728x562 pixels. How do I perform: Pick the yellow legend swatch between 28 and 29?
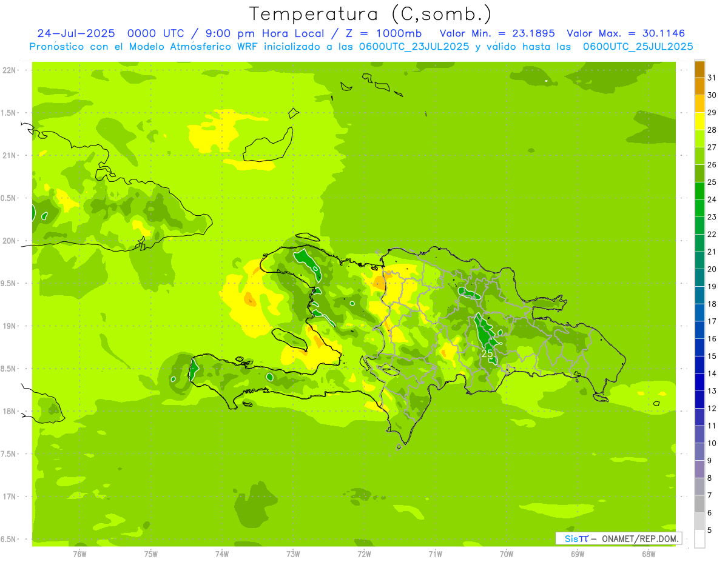(x=699, y=121)
